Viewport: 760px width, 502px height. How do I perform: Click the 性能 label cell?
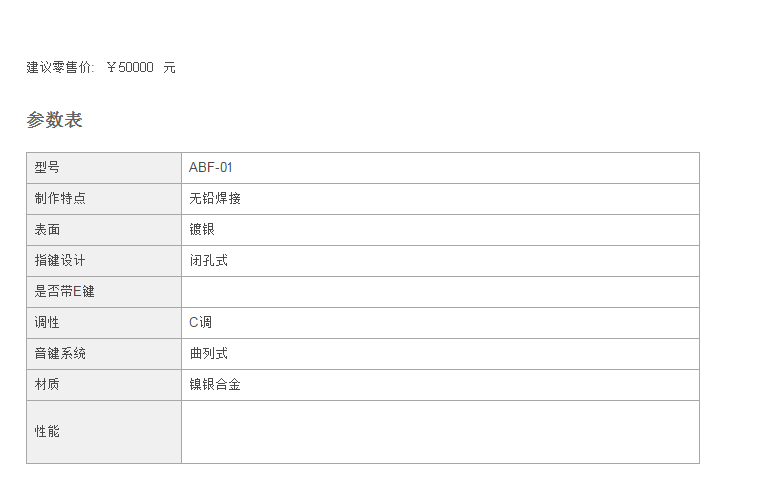tap(104, 432)
